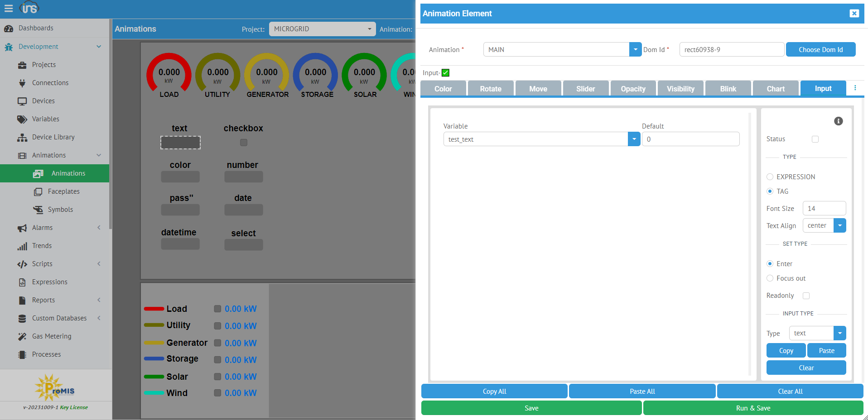Toggle the Solar legend checkbox
The width and height of the screenshot is (868, 420).
point(217,377)
